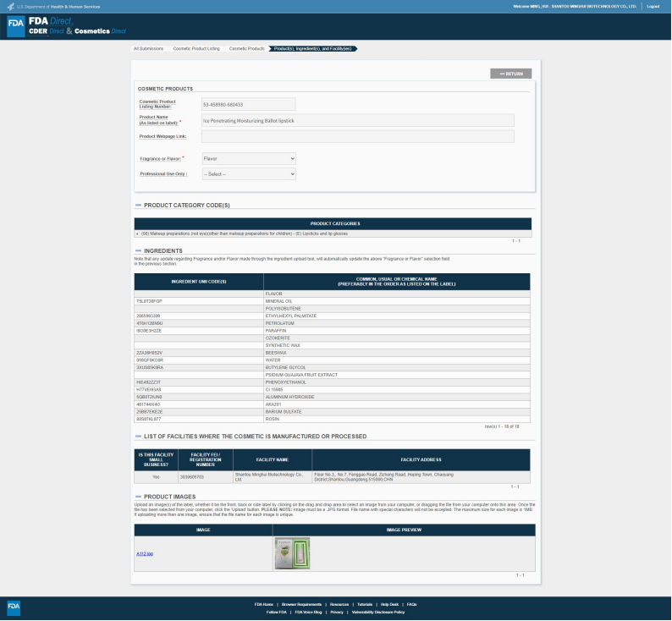
Task: Go to Cosmetic Products breadcrumb
Action: pyautogui.click(x=246, y=48)
